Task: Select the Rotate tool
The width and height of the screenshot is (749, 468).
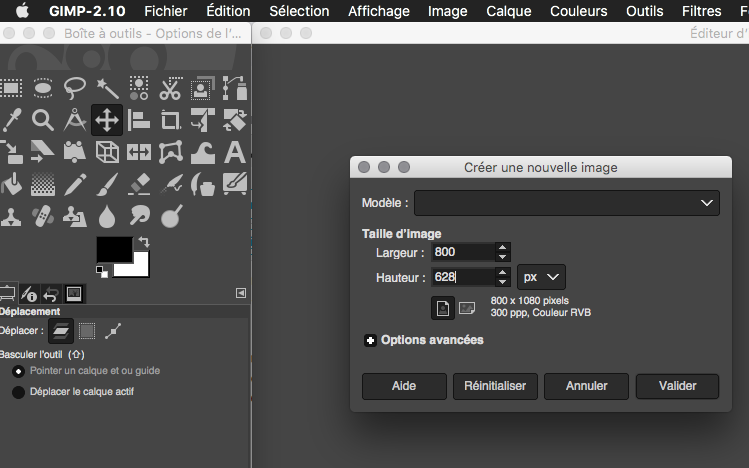Action: point(235,120)
